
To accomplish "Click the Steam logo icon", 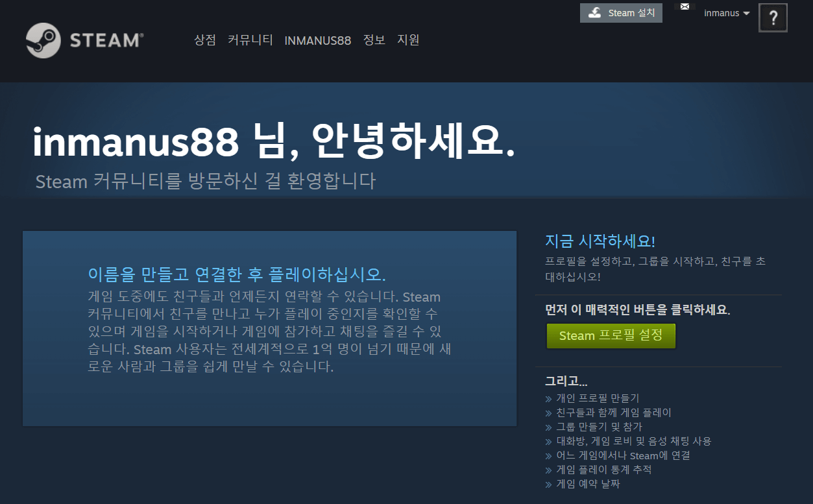I will click(x=43, y=40).
